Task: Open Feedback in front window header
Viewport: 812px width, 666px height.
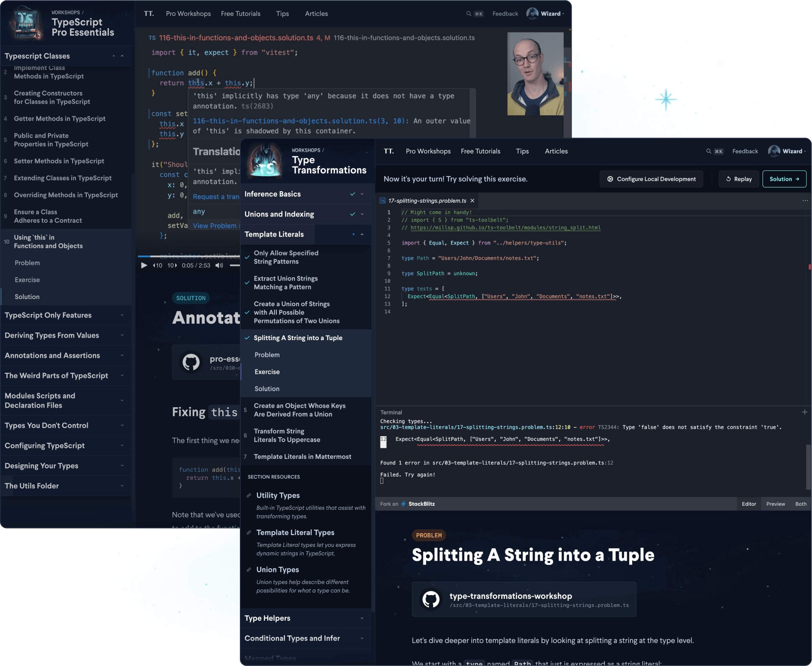Action: [745, 151]
